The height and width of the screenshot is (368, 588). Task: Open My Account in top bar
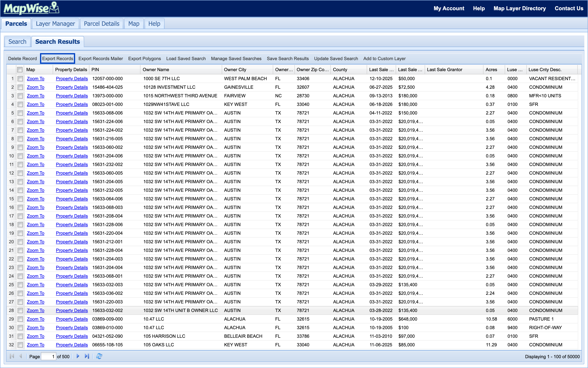[449, 8]
